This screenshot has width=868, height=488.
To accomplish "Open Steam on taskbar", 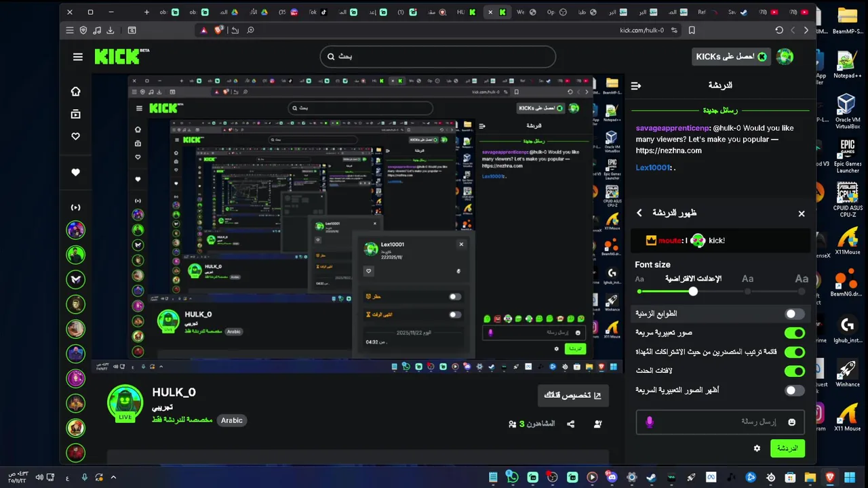I will click(651, 478).
